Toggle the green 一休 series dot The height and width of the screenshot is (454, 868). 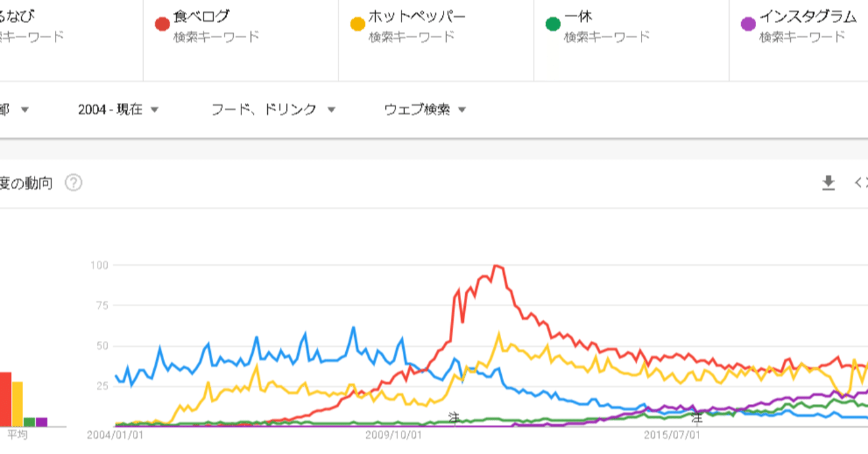551,22
